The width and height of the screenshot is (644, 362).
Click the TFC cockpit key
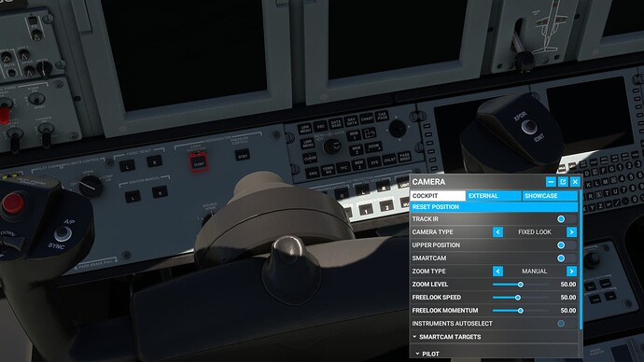point(343,167)
